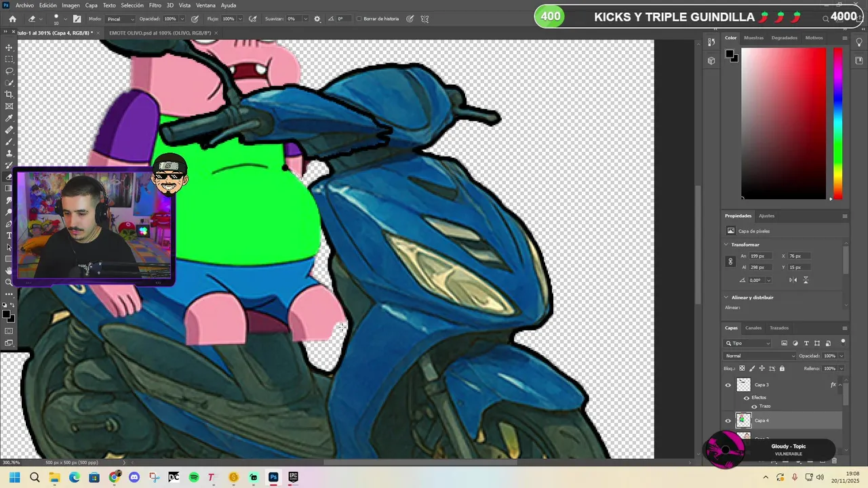Screen dimensions: 868x488
Task: Collapse Capa 3 effects list arrow
Action: (x=841, y=384)
